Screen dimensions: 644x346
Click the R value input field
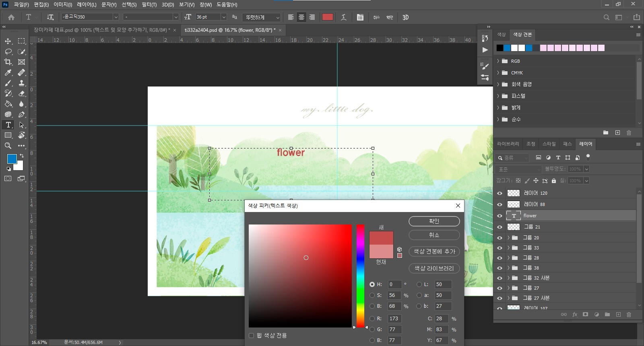pyautogui.click(x=394, y=319)
